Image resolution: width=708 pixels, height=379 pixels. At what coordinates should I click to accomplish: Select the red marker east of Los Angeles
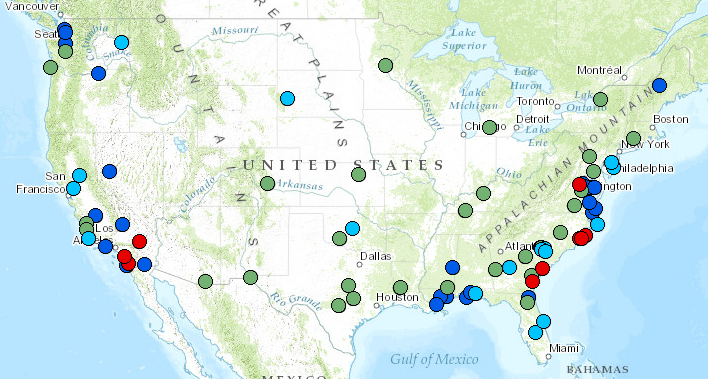click(140, 241)
